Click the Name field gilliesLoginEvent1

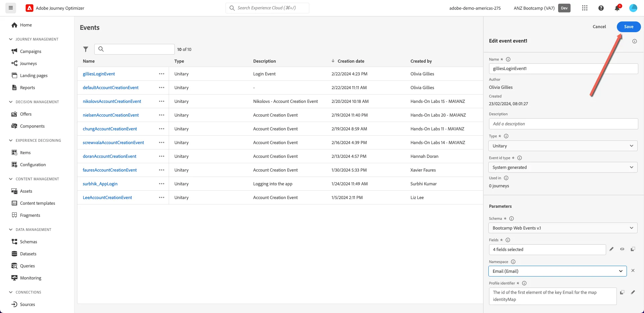[563, 68]
